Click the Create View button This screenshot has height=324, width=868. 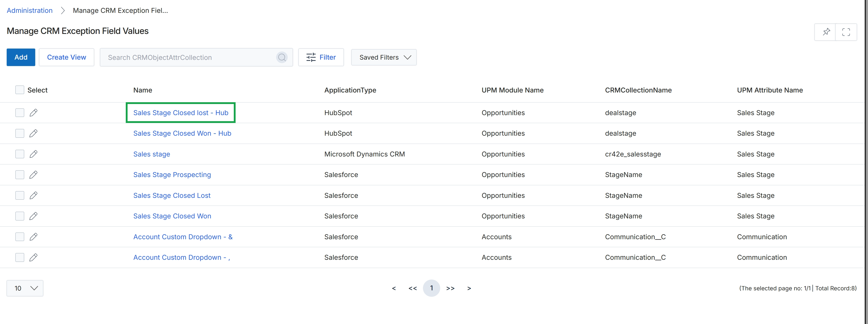66,57
